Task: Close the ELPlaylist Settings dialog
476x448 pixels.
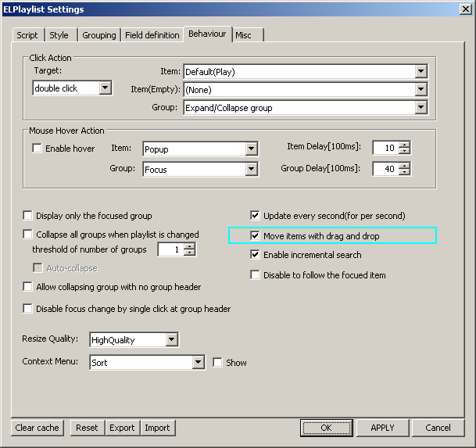Action: [466, 9]
